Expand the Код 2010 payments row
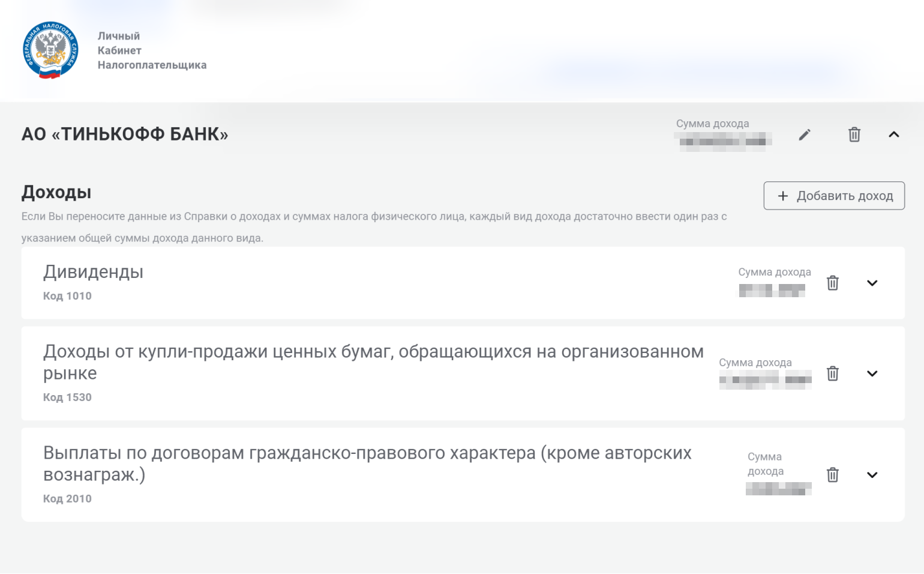Screen dimensions: 924x574 (x=872, y=475)
